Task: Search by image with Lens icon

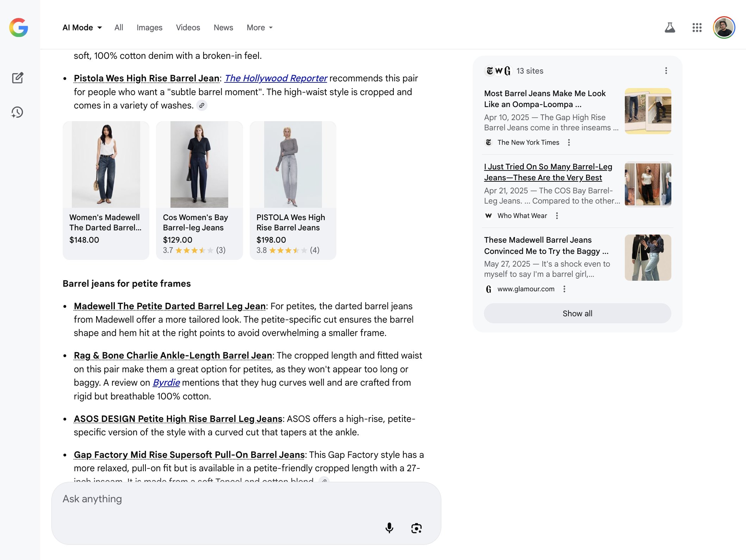Action: 416,528
